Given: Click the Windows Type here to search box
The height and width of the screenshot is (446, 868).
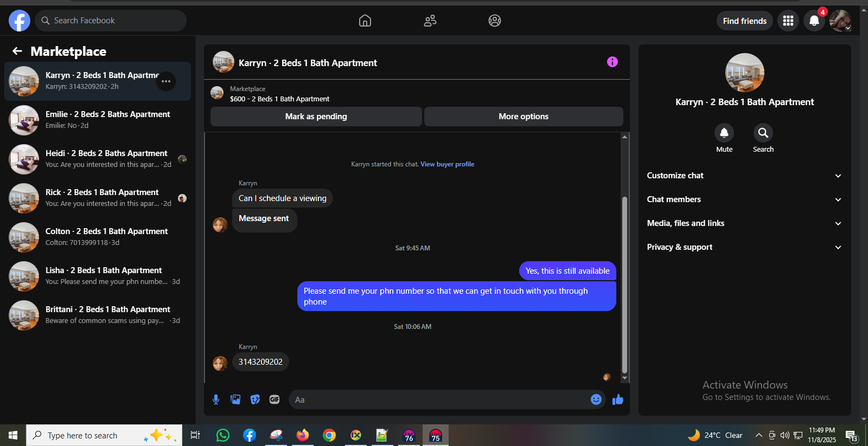Looking at the screenshot, I should point(104,435).
